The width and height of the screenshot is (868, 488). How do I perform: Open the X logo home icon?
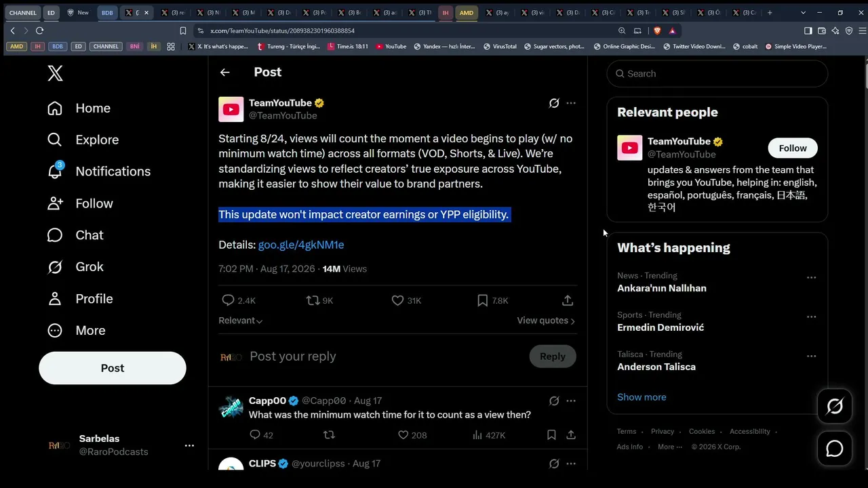click(56, 73)
